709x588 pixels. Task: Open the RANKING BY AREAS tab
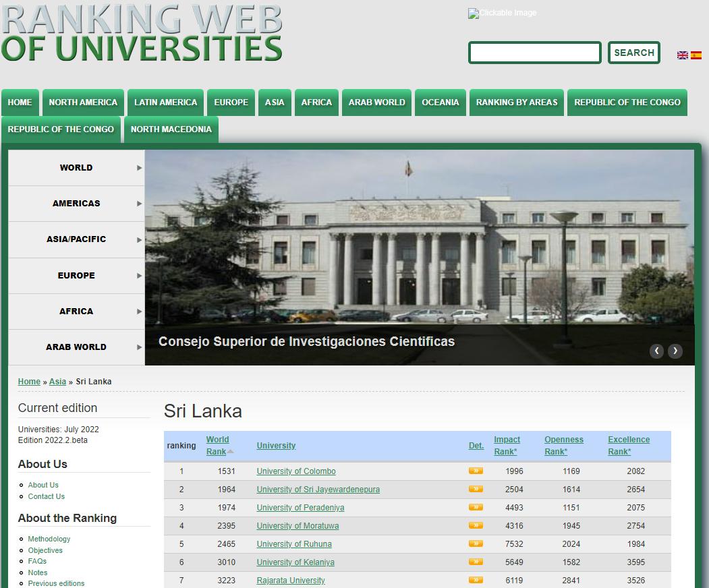[517, 102]
